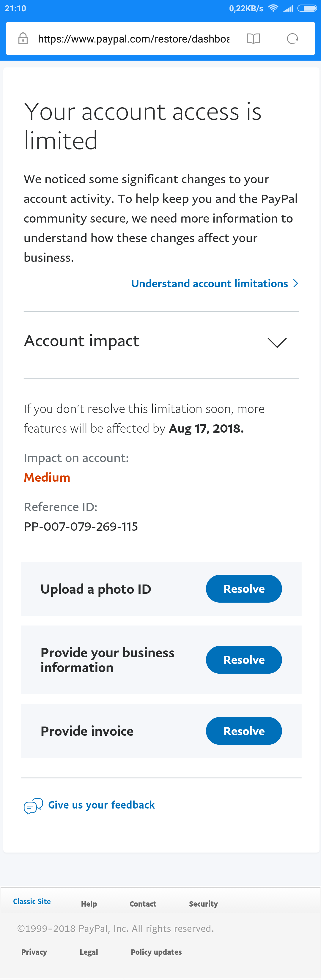The width and height of the screenshot is (321, 980).
Task: Click the page reload icon
Action: [292, 38]
